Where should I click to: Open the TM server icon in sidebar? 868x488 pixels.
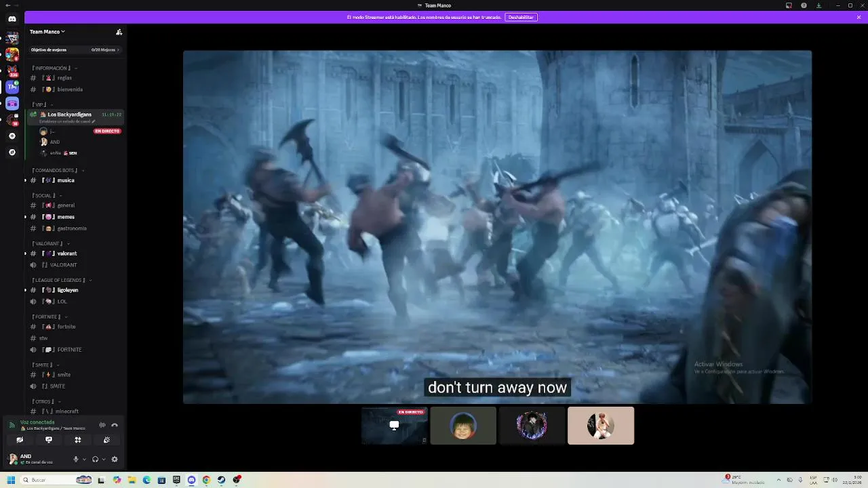click(12, 87)
